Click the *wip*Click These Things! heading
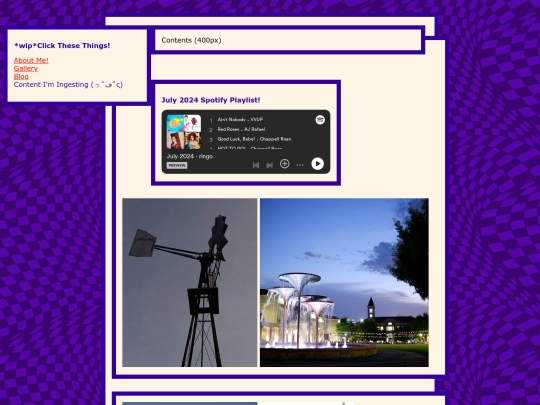 coord(62,45)
